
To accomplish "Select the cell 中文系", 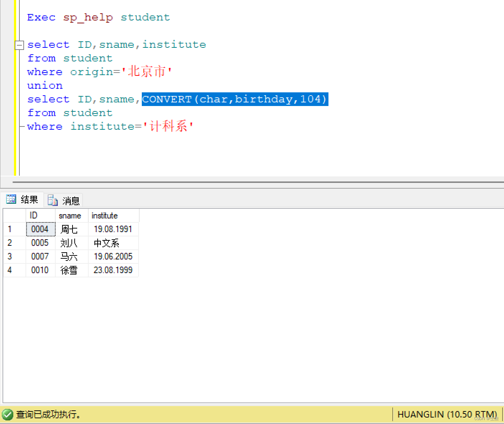I will (113, 243).
